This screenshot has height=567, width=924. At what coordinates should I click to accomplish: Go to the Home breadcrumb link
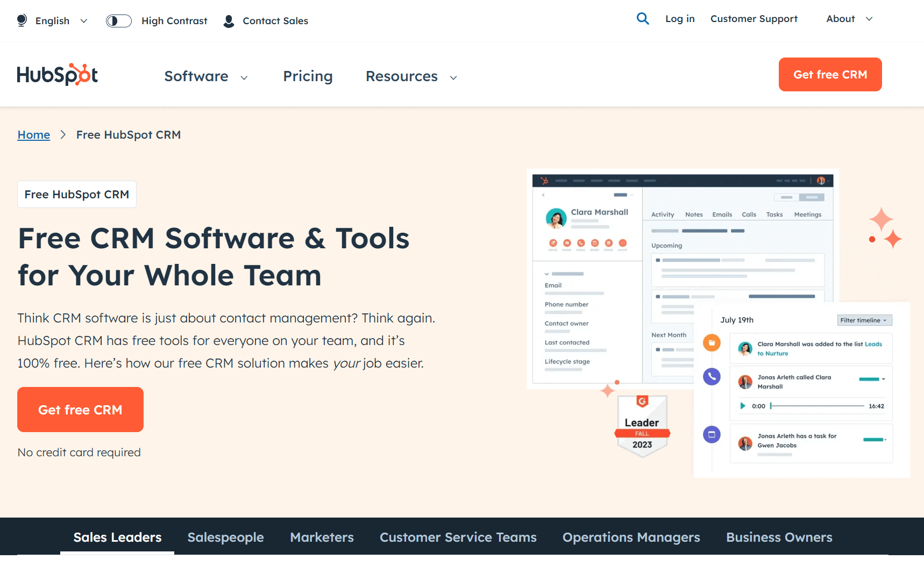click(x=34, y=135)
